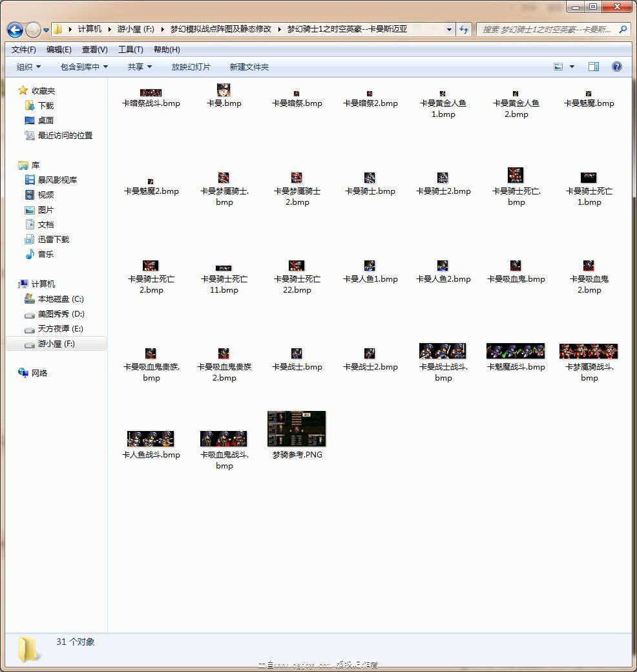Open the 查看(V) menu
Screen dimensions: 637x672
point(95,49)
